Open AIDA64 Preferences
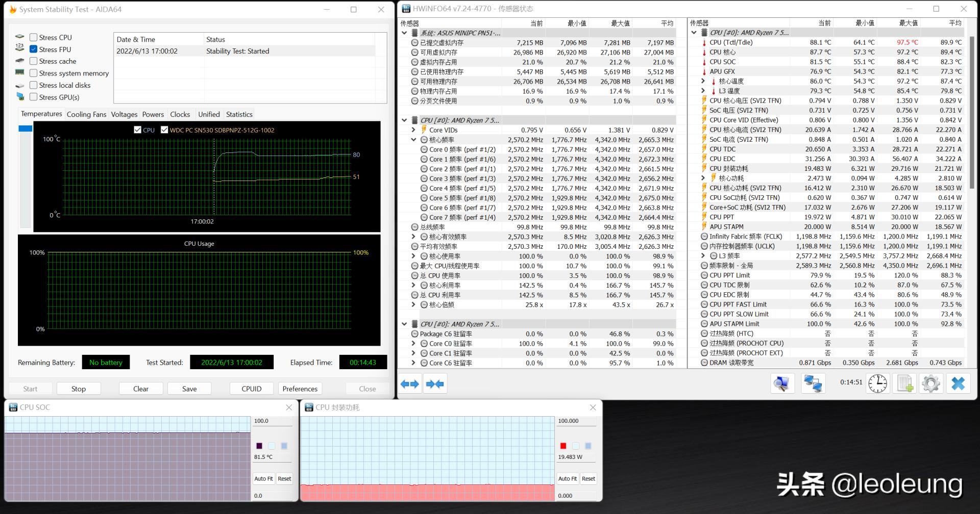Viewport: 980px width, 514px height. click(x=300, y=388)
